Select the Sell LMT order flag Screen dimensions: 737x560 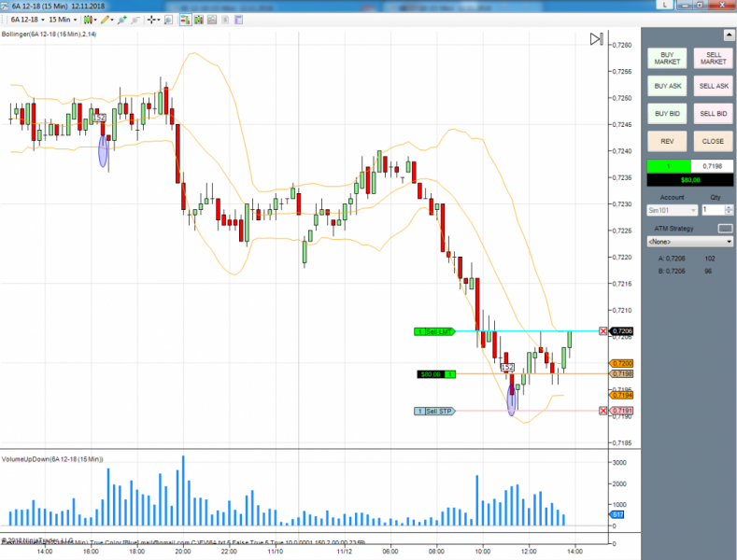point(434,331)
